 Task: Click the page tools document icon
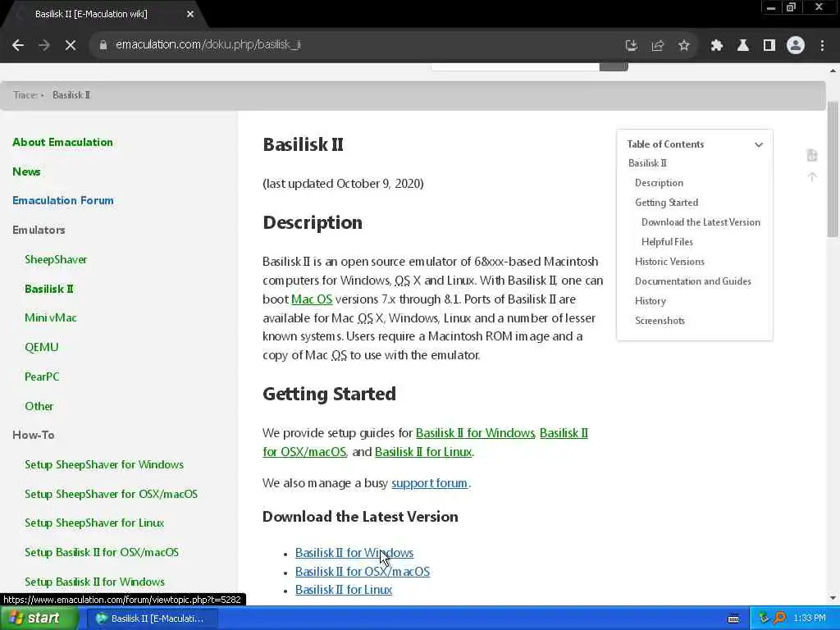click(x=812, y=155)
